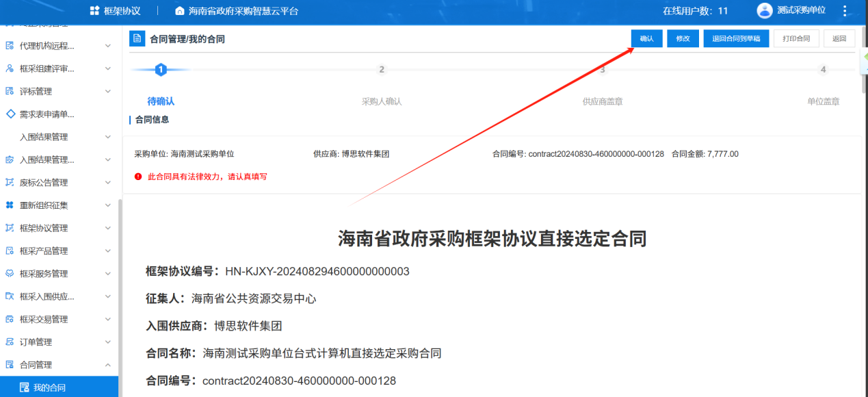The width and height of the screenshot is (868, 397).
Task: Click the 退回合同到草稿 button
Action: 736,39
